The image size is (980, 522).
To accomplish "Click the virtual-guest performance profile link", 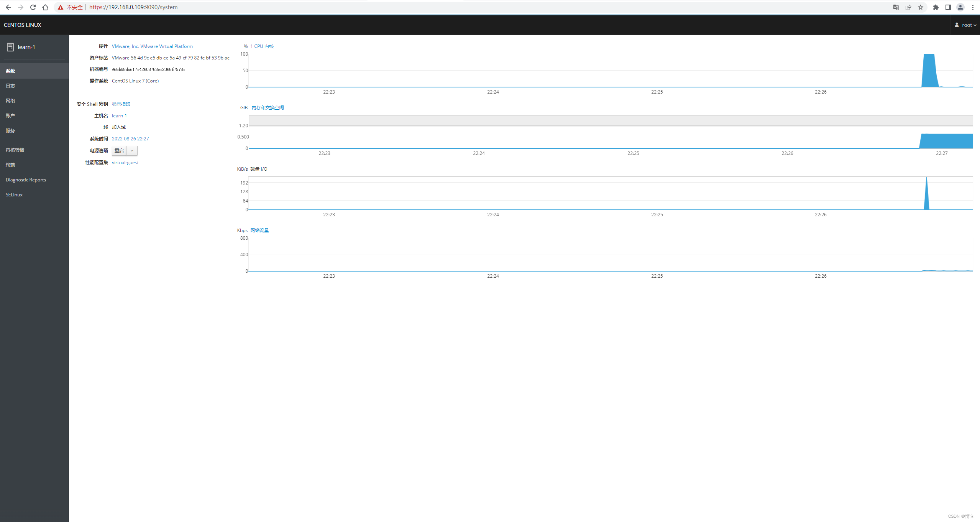I will click(125, 163).
